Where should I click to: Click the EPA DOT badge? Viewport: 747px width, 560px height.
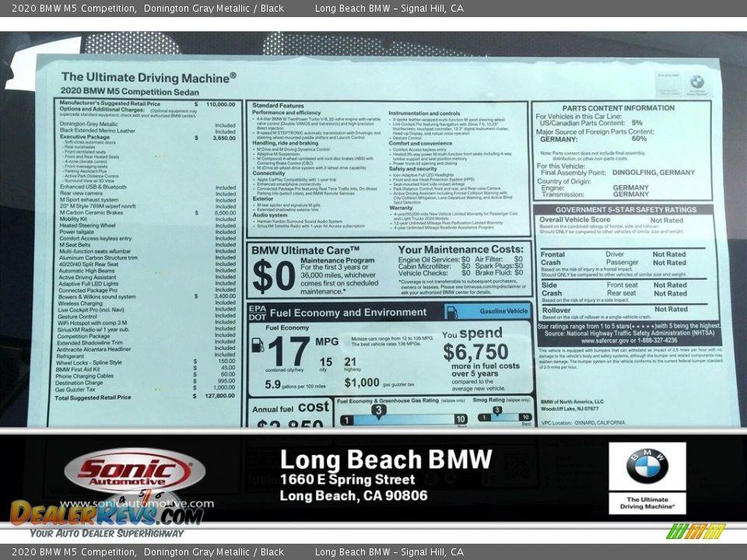(x=257, y=312)
